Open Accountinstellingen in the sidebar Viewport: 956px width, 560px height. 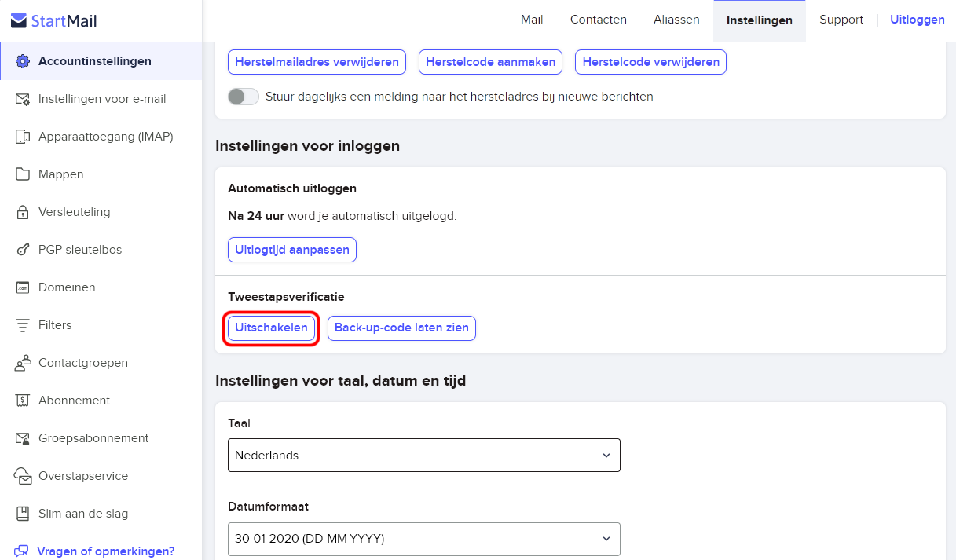click(x=101, y=61)
